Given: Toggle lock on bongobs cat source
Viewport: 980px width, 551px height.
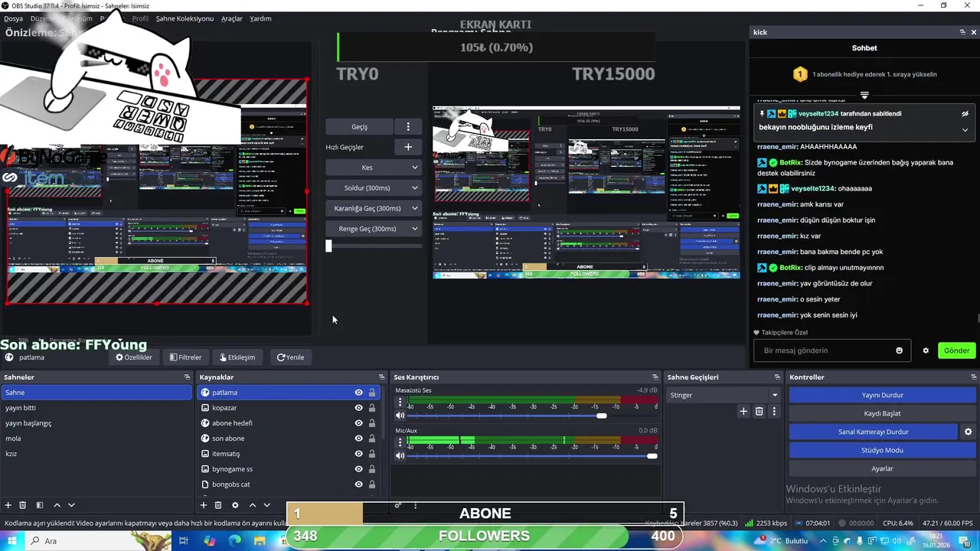Looking at the screenshot, I should [x=372, y=484].
